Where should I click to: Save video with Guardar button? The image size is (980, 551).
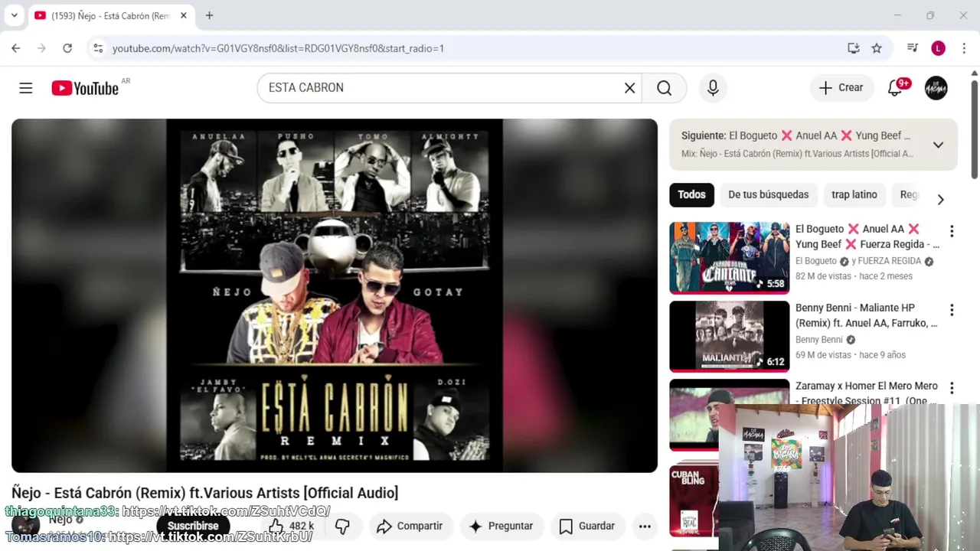pyautogui.click(x=587, y=526)
